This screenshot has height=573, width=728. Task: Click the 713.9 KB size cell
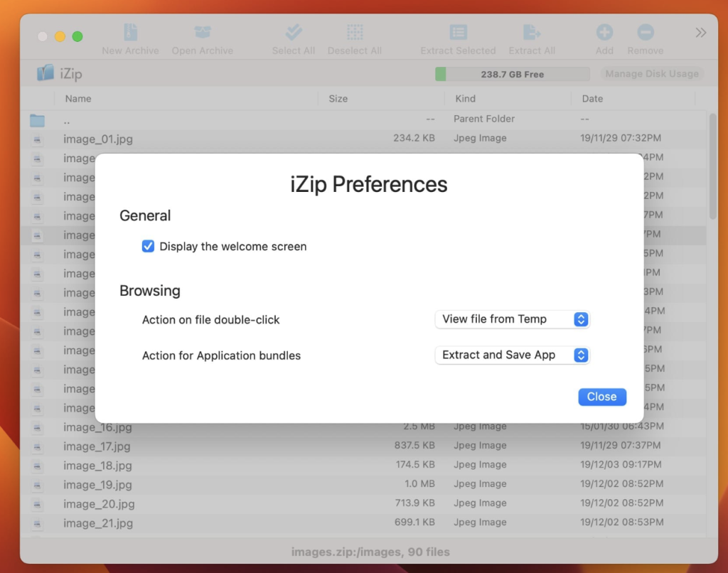click(414, 503)
